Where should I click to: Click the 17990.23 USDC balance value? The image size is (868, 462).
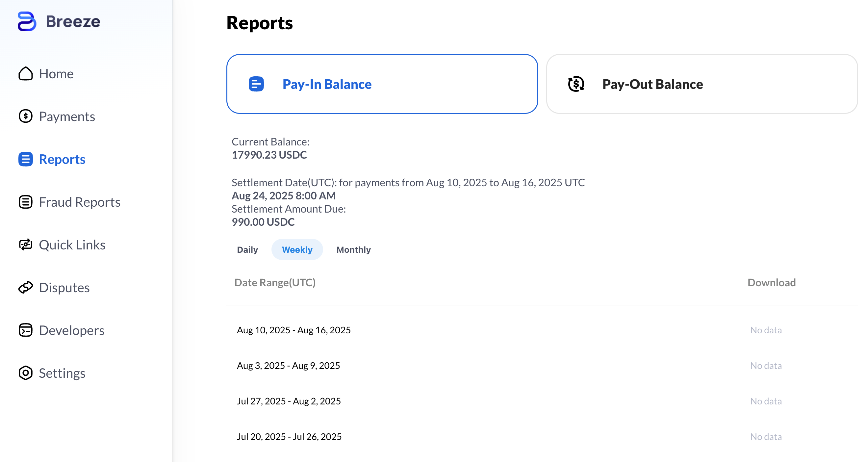[269, 155]
